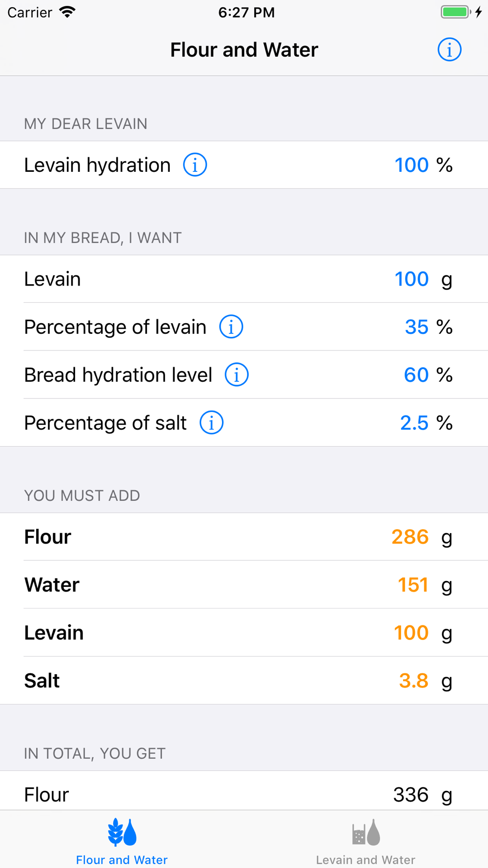The height and width of the screenshot is (868, 488).
Task: Tap the levain jar and drop icon
Action: [366, 832]
